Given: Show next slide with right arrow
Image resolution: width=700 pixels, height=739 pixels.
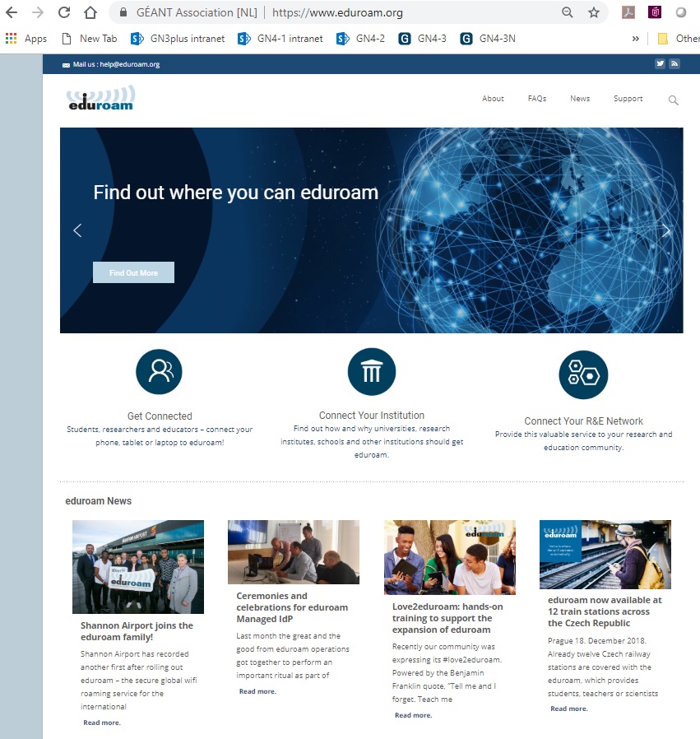Looking at the screenshot, I should click(665, 231).
